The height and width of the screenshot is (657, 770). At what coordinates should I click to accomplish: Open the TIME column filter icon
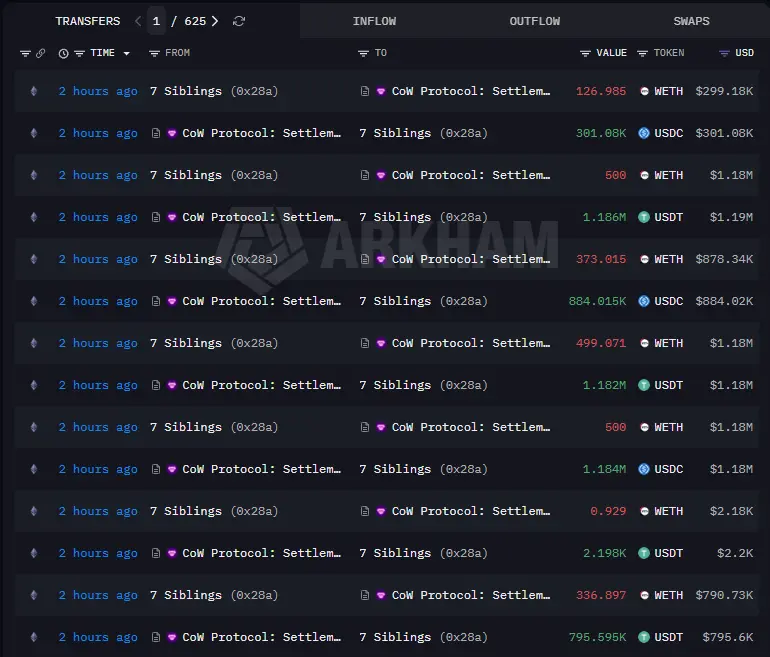point(80,53)
